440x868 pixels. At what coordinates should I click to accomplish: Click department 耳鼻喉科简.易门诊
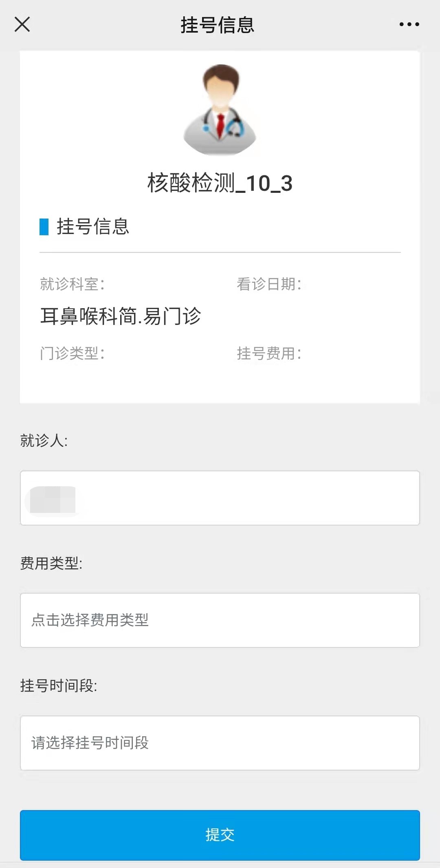pyautogui.click(x=121, y=316)
